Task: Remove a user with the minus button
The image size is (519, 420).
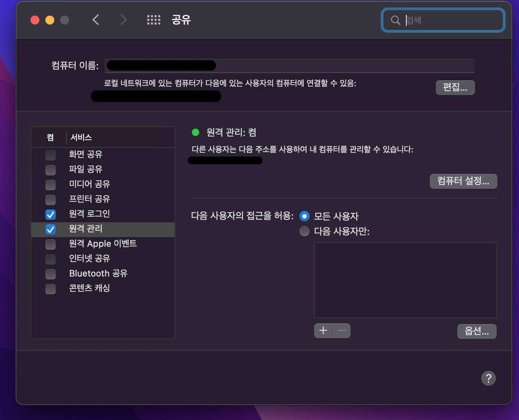Action: 342,330
